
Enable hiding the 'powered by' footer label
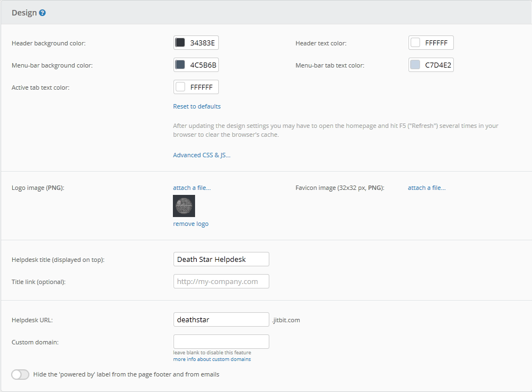coord(20,374)
